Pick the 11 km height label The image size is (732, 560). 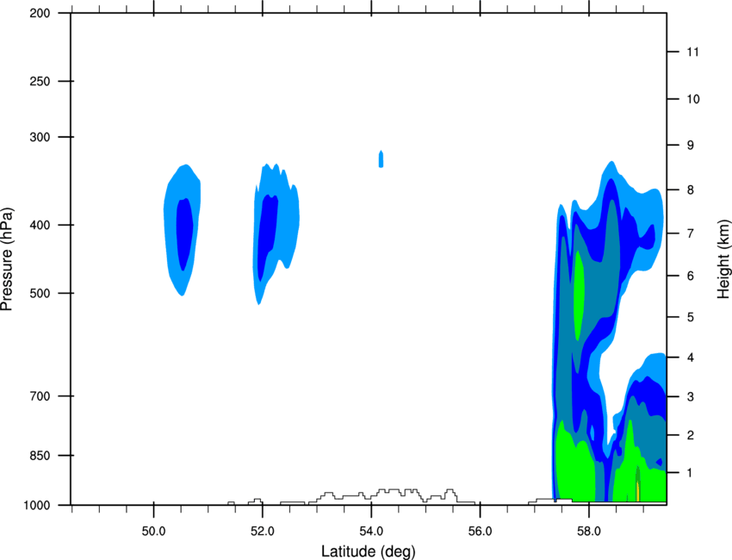pyautogui.click(x=693, y=52)
